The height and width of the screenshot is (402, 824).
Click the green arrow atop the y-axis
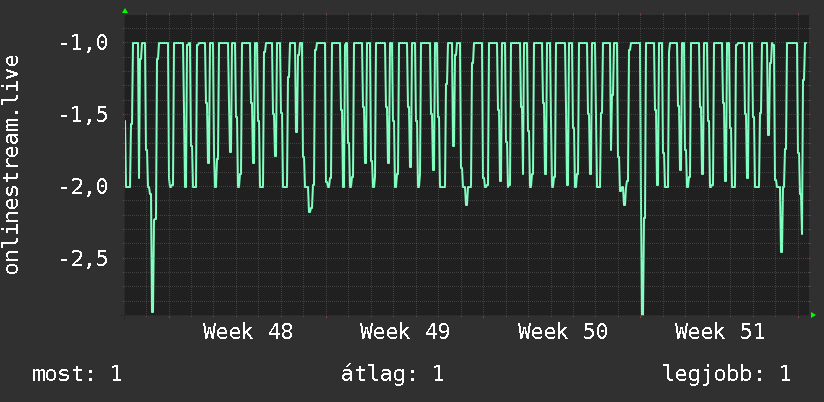point(125,11)
